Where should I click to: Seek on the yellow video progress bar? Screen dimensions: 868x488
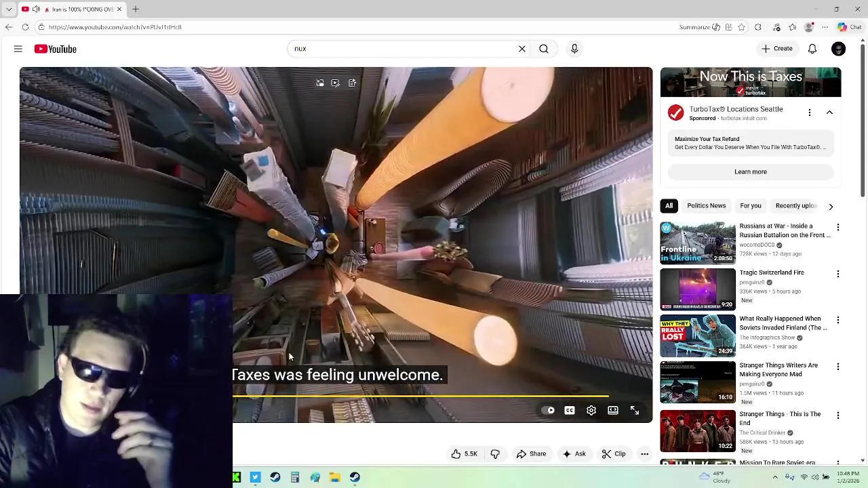[420, 396]
